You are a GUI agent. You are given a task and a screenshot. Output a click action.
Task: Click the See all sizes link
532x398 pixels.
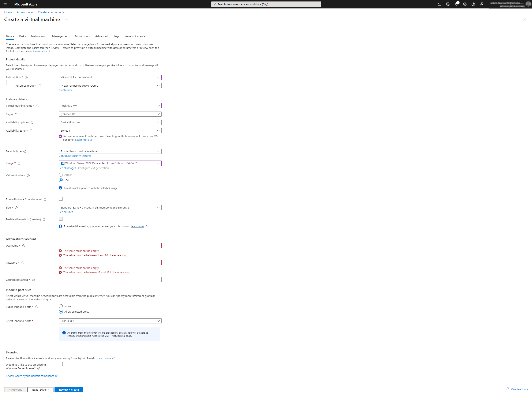[x=66, y=212]
